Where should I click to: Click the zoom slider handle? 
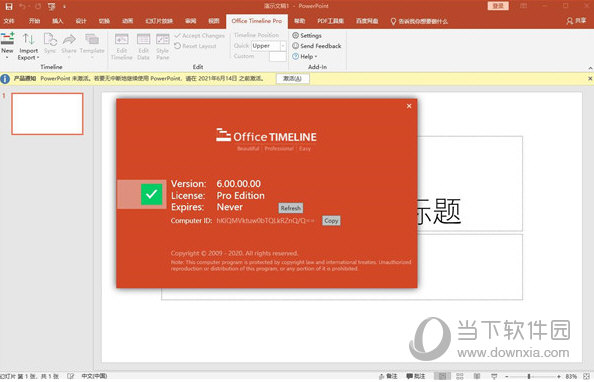coord(529,376)
